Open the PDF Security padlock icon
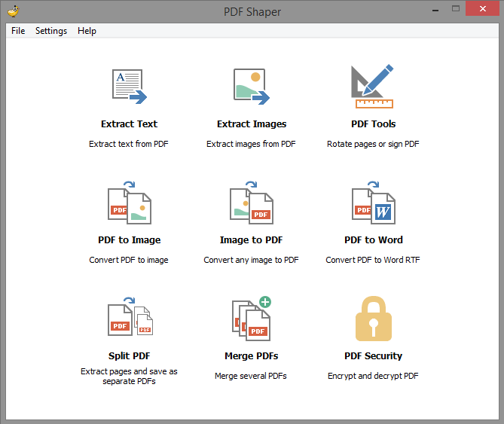This screenshot has width=504, height=424. [374, 319]
